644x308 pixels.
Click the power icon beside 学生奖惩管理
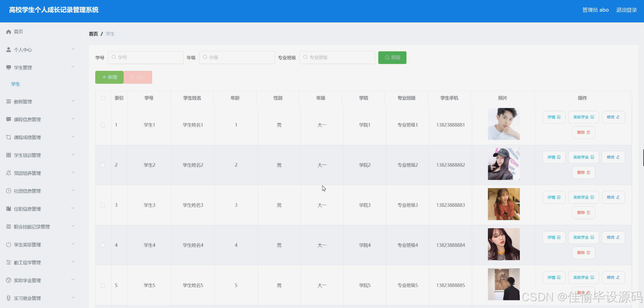click(9, 245)
